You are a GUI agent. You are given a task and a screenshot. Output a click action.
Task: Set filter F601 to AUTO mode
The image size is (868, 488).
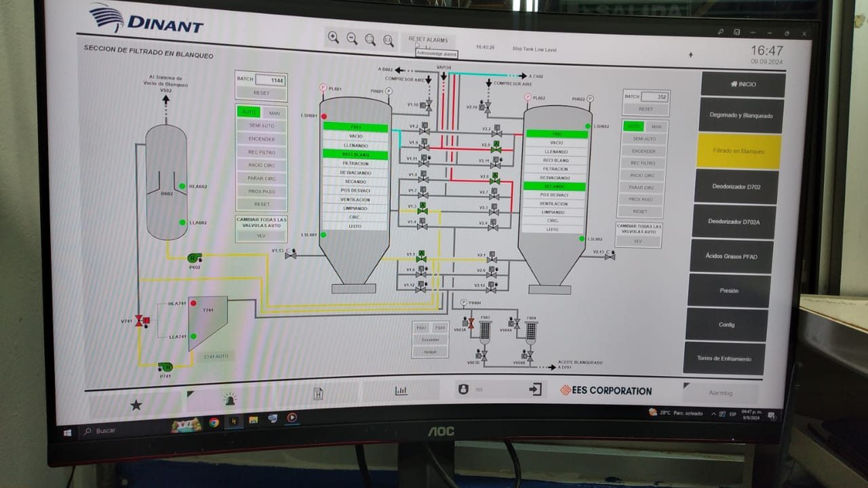[x=249, y=113]
